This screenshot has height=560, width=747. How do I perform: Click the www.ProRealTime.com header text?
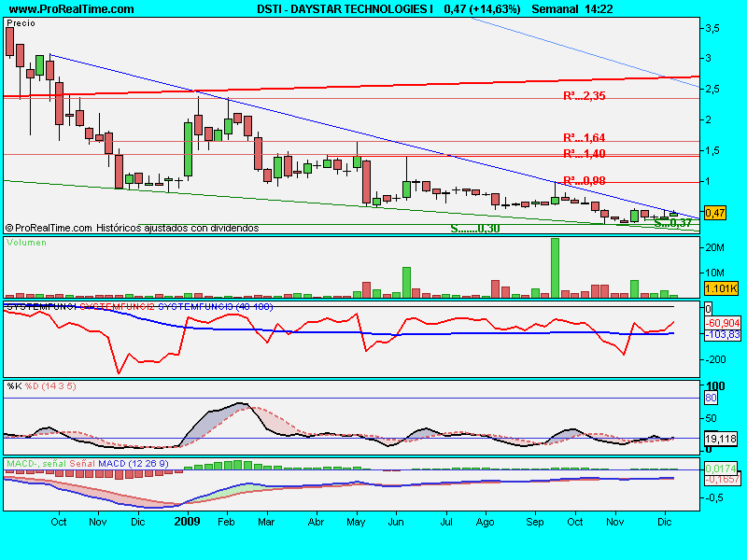pyautogui.click(x=72, y=9)
